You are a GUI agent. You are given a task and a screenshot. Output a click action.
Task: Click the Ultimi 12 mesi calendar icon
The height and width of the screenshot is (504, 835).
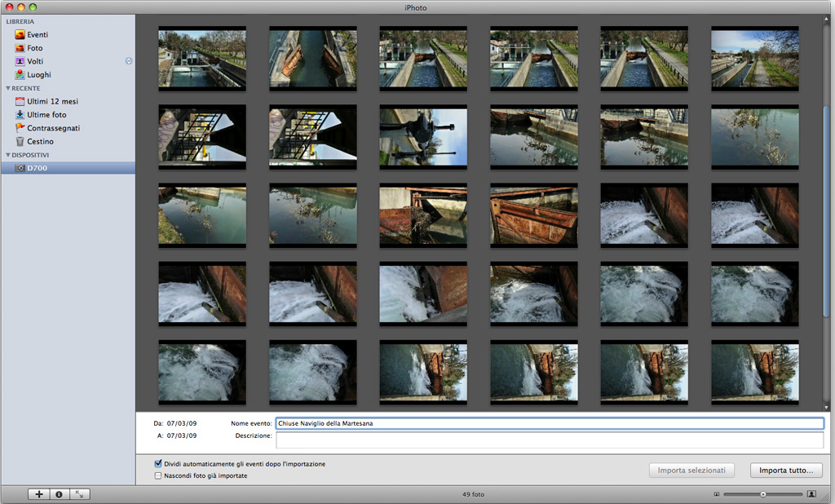point(20,101)
